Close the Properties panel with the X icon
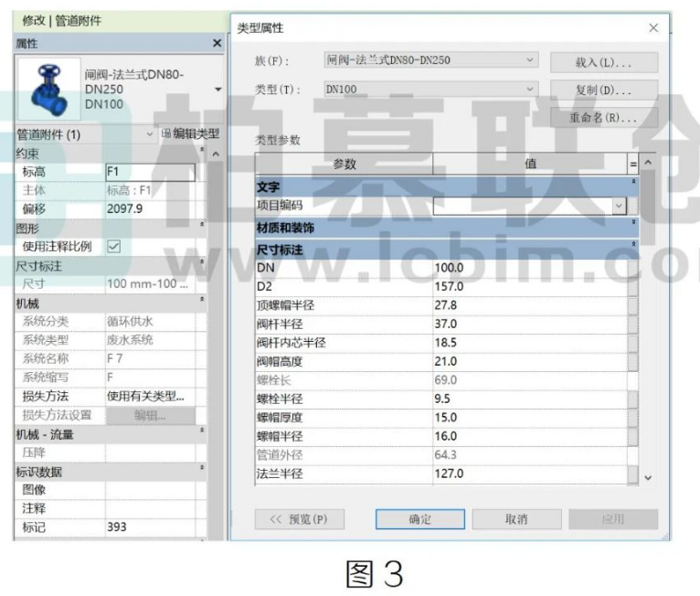This screenshot has width=700, height=596. (217, 43)
